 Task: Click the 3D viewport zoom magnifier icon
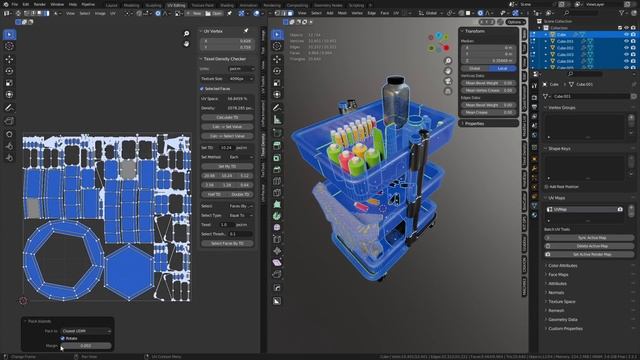(448, 61)
